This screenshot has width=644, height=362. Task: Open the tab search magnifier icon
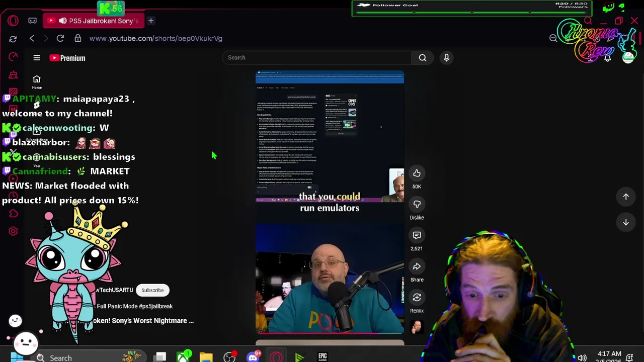pos(588,21)
